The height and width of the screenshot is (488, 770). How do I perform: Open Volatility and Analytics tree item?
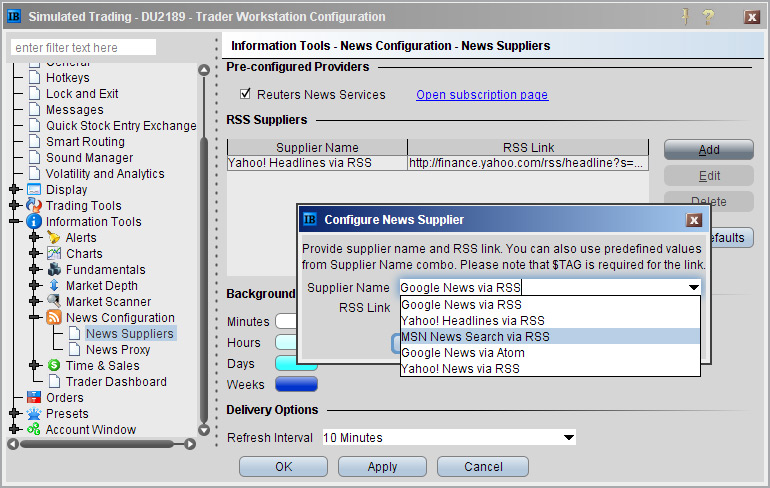[x=105, y=173]
